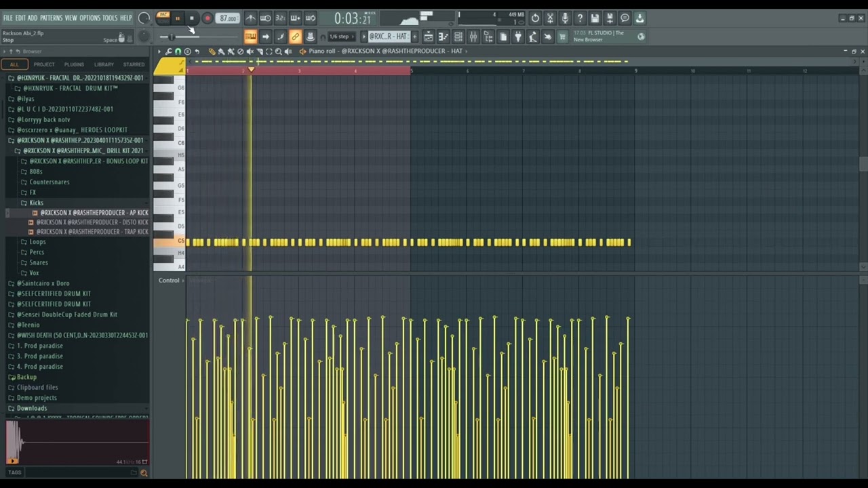This screenshot has height=488, width=868.
Task: Open the piano roll options arrow menu
Action: pyautogui.click(x=159, y=52)
